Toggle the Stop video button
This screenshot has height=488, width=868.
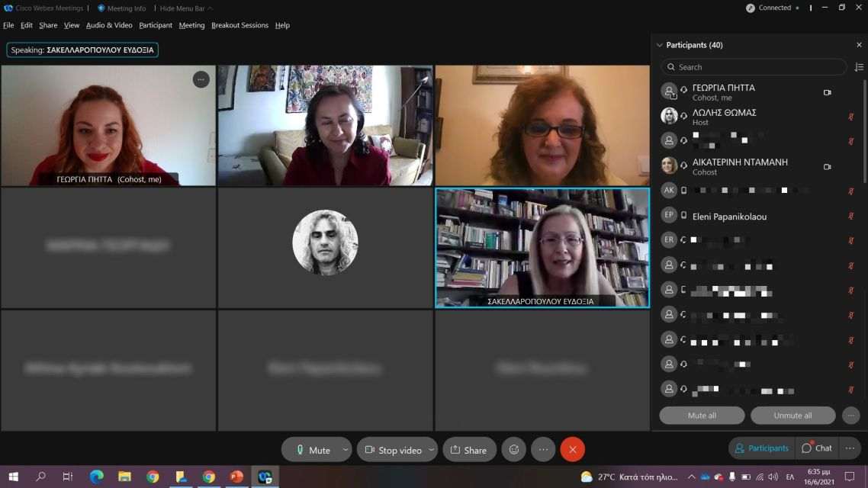(392, 450)
